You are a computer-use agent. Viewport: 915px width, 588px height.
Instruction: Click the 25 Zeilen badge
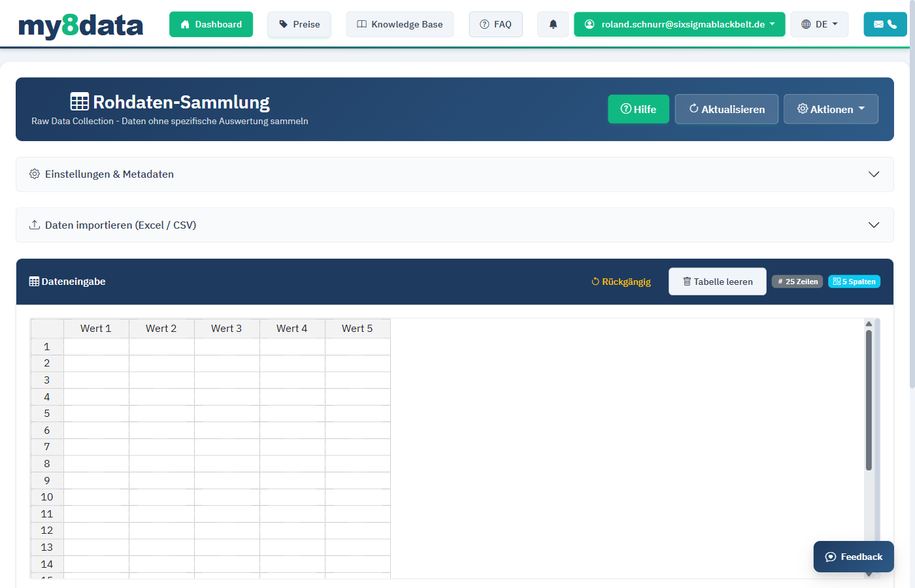pyautogui.click(x=797, y=282)
